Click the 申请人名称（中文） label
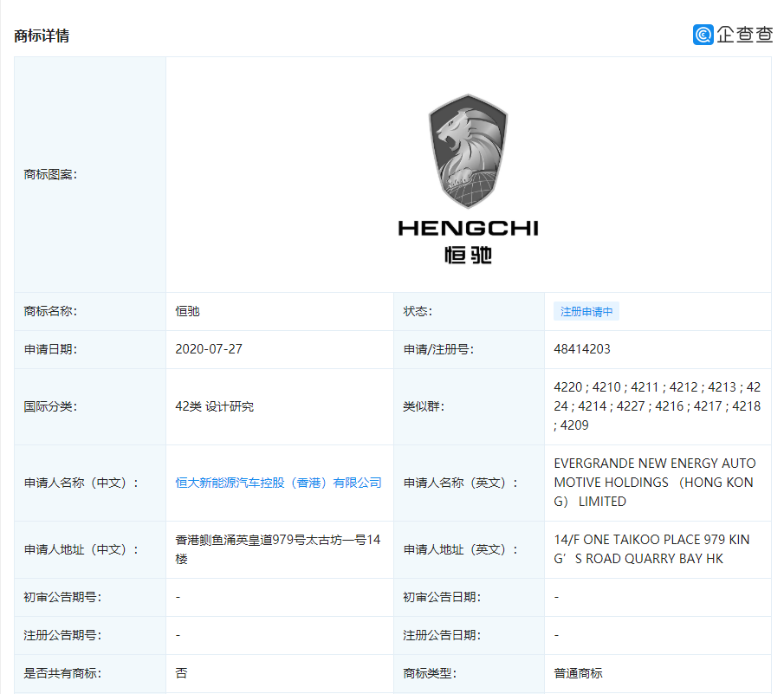 tap(81, 483)
